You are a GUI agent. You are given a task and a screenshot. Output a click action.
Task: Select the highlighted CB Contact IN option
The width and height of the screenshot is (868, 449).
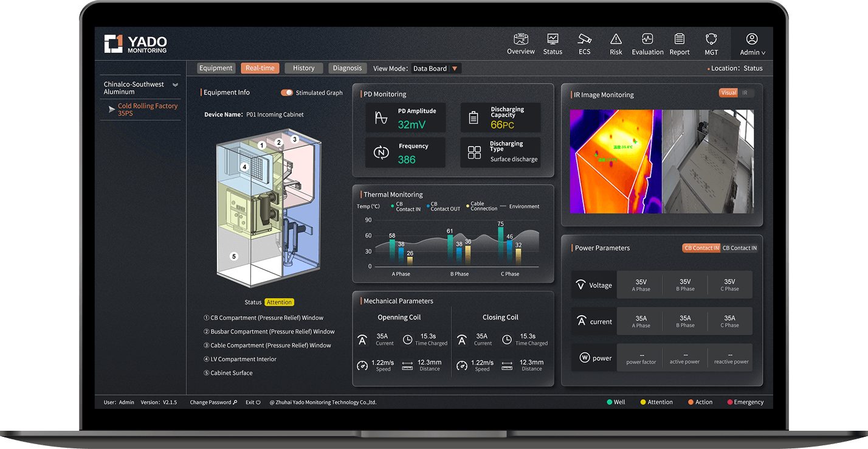pyautogui.click(x=701, y=248)
